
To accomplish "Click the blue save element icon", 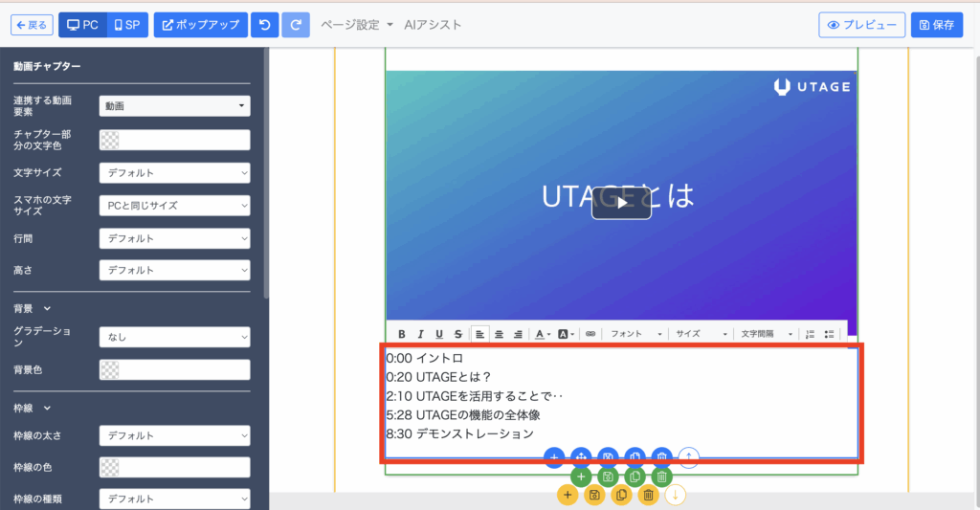I will pyautogui.click(x=608, y=457).
